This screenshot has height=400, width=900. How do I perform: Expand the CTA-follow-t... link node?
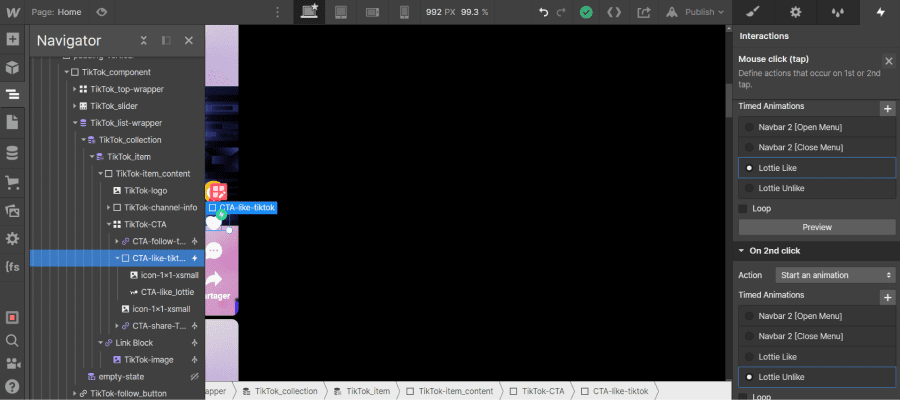(x=117, y=242)
